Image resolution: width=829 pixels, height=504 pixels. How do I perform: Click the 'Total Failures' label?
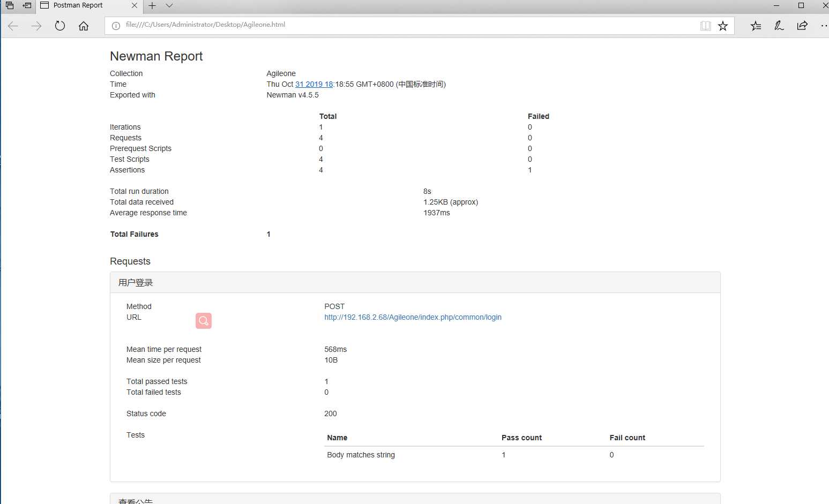pyautogui.click(x=135, y=234)
